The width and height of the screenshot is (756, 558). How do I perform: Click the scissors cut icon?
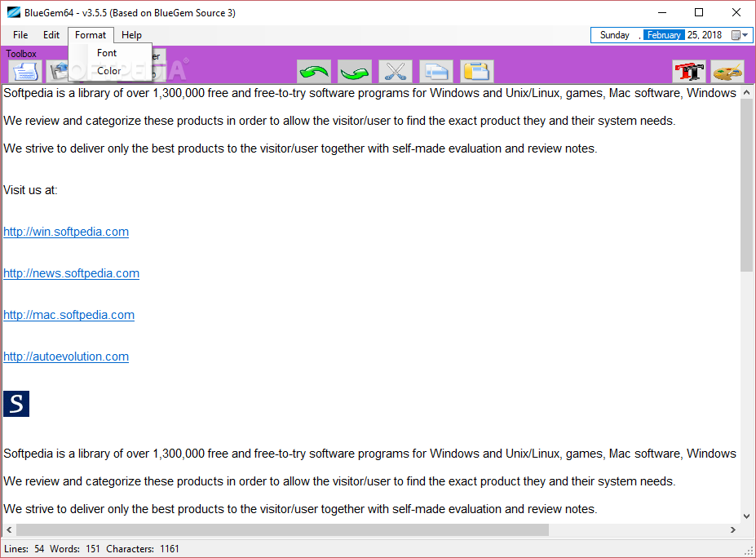(396, 72)
